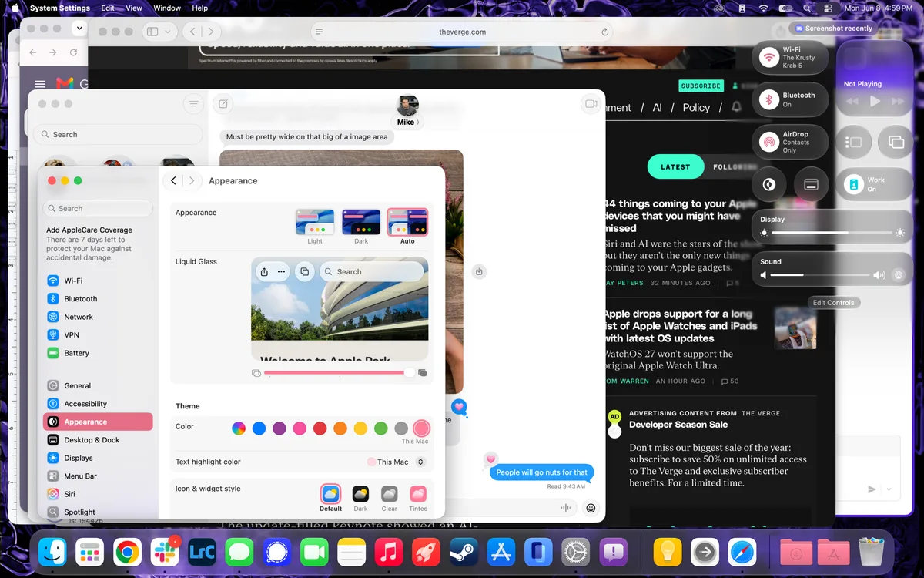Screen dimensions: 924x578
Task: Click the Bluetooth icon in Control Center
Action: point(768,99)
